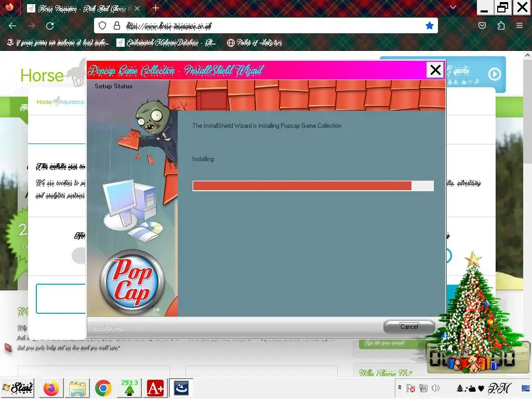View site security padlock info
Screen dimensions: 532x399
[117, 25]
